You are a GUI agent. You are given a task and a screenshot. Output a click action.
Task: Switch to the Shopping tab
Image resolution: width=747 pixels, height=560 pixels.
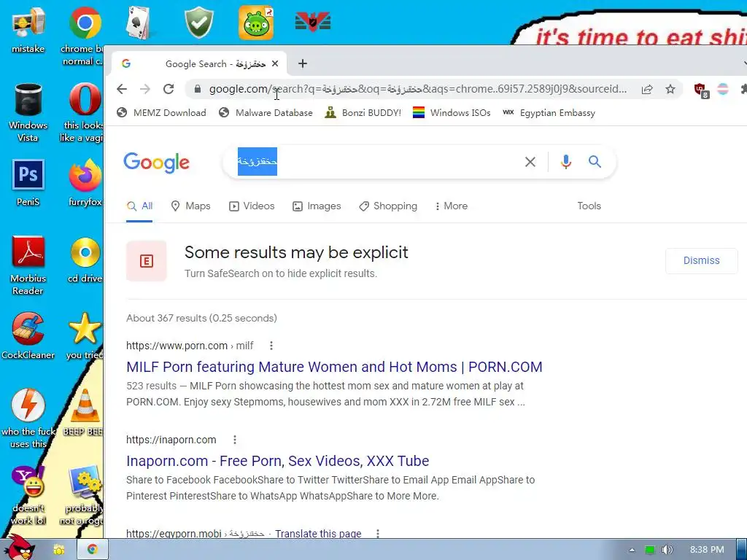[388, 206]
